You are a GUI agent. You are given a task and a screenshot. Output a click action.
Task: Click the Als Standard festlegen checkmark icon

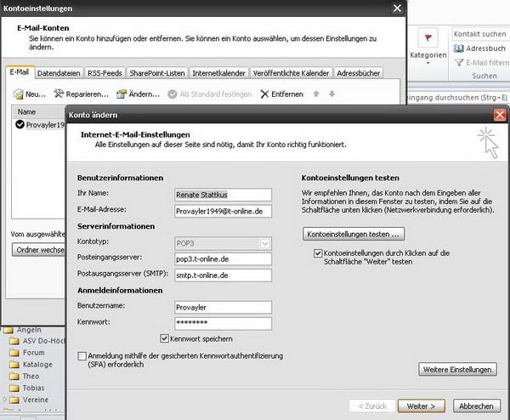tap(172, 94)
